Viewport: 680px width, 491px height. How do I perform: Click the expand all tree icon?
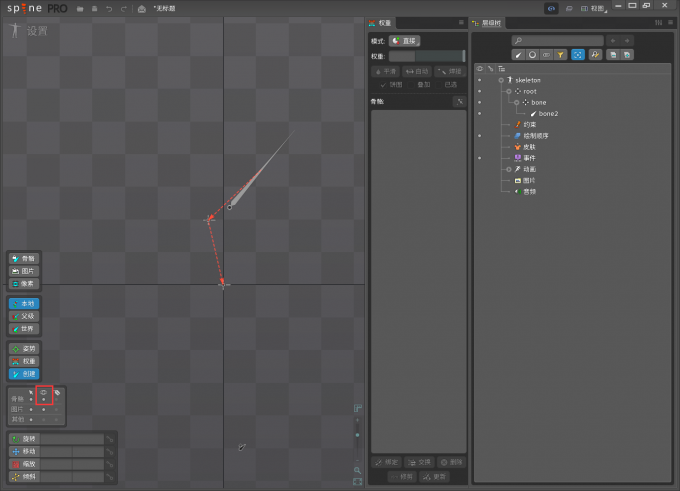click(x=627, y=55)
